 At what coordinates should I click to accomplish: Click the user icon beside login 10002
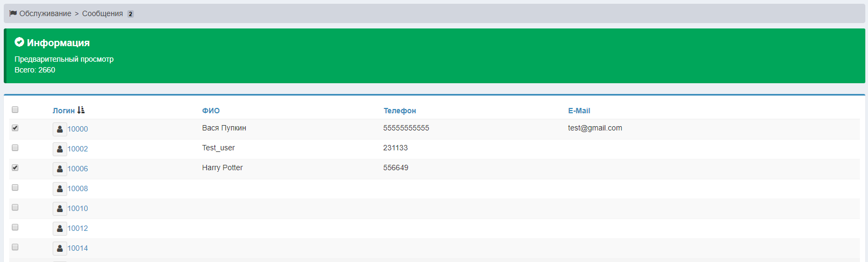coord(60,149)
